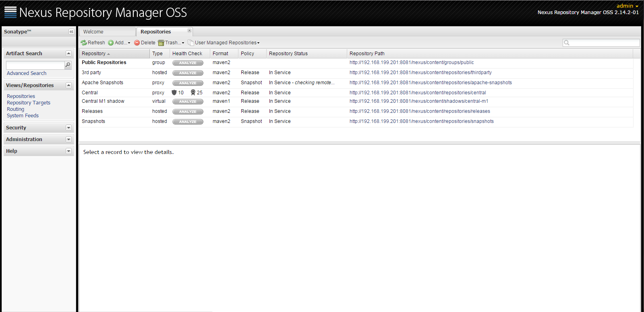The width and height of the screenshot is (644, 312).
Task: Open User Managed Repositories dropdown
Action: pyautogui.click(x=224, y=43)
